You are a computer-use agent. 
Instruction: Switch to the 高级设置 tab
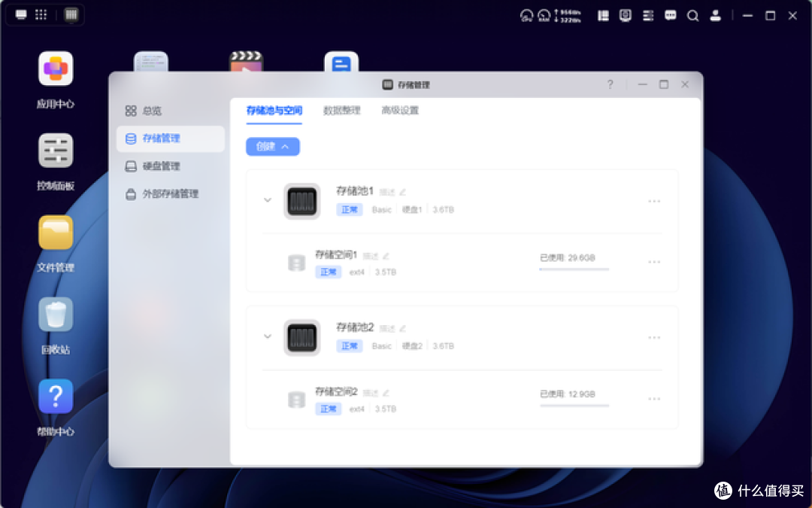pos(400,111)
